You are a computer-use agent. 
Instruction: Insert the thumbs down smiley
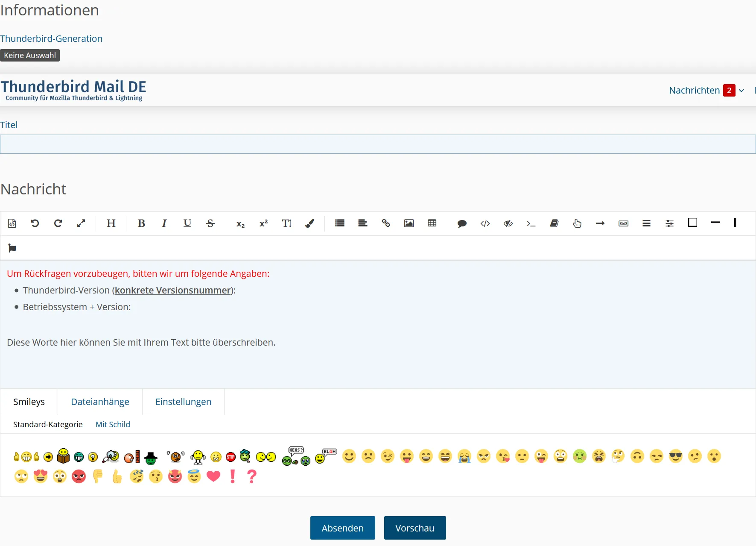coord(98,476)
